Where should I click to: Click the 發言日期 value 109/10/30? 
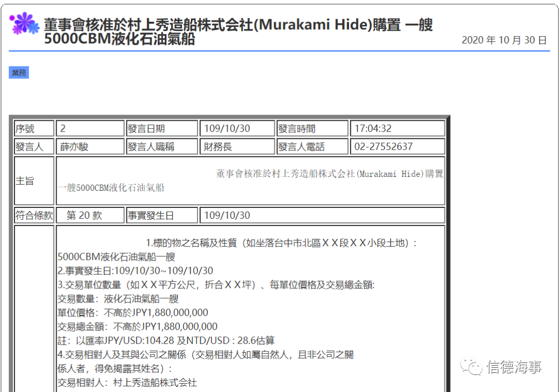pos(237,128)
